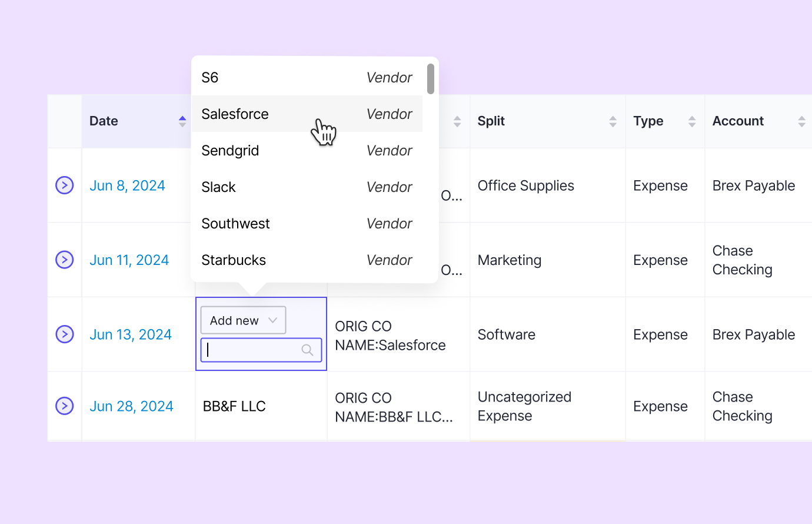Expand the Jun 11, 2024 row arrow
This screenshot has width=812, height=524.
65,260
